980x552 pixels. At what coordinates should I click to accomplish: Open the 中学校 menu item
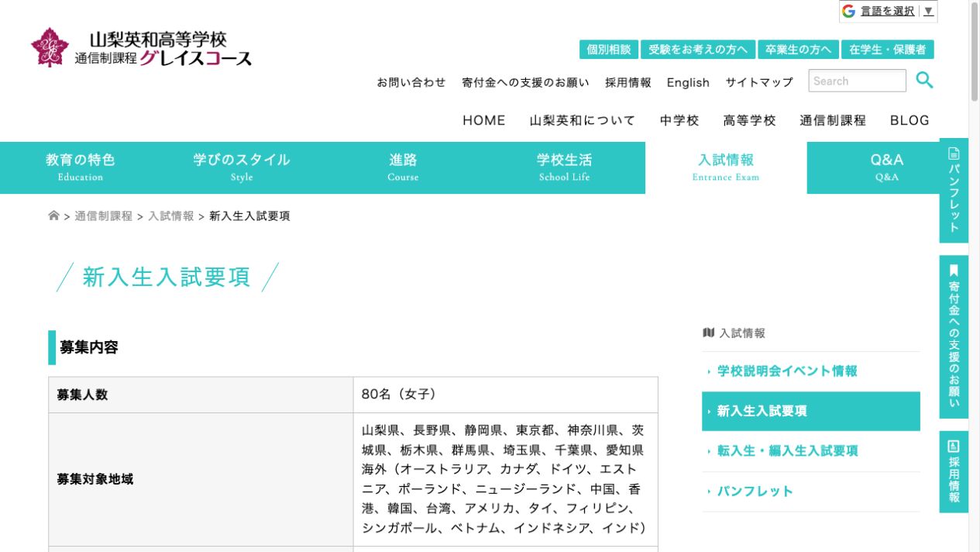point(679,120)
